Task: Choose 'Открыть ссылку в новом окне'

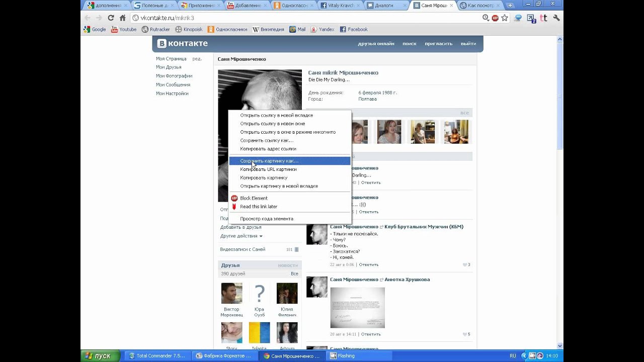Action: pos(290,124)
